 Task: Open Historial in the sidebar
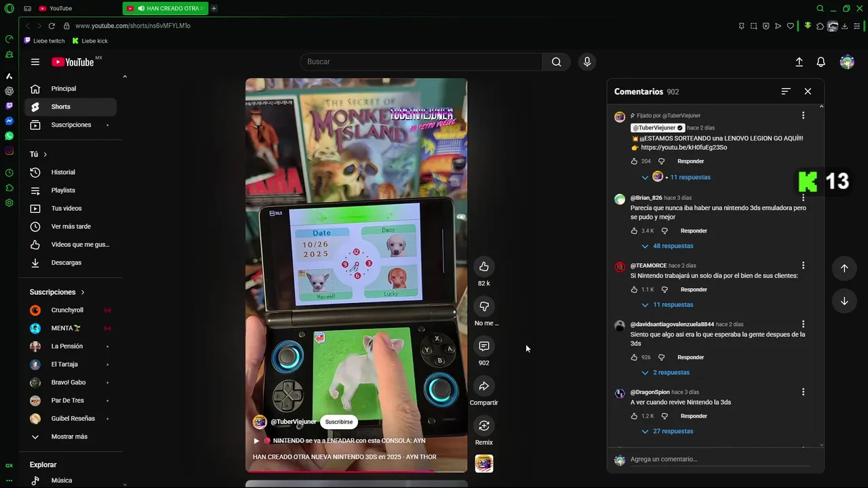(71, 172)
